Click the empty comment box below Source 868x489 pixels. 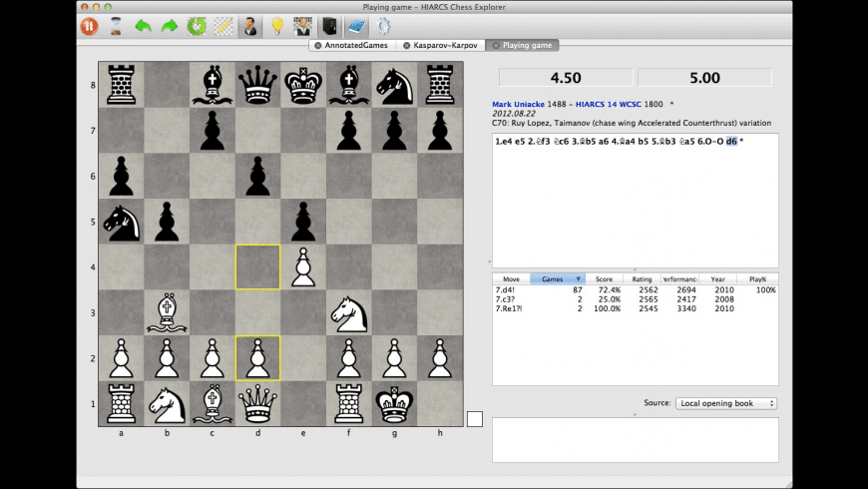point(635,440)
